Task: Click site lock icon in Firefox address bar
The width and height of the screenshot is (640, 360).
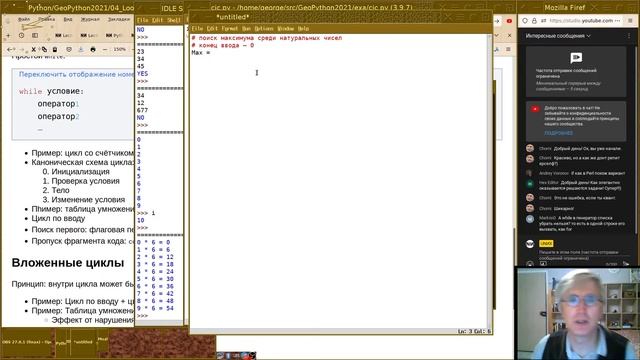Action: click(x=534, y=20)
